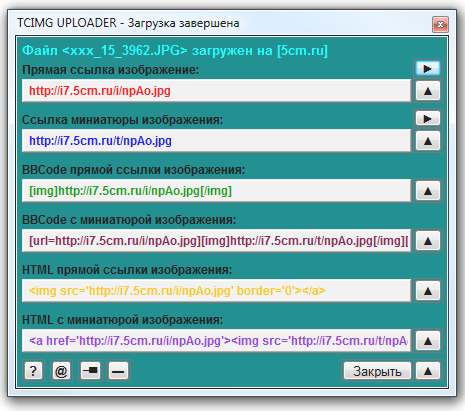Click the red direct link http://i7.5cm.ru/i/npAo.jpg field
The height and width of the screenshot is (411, 465).
click(216, 91)
